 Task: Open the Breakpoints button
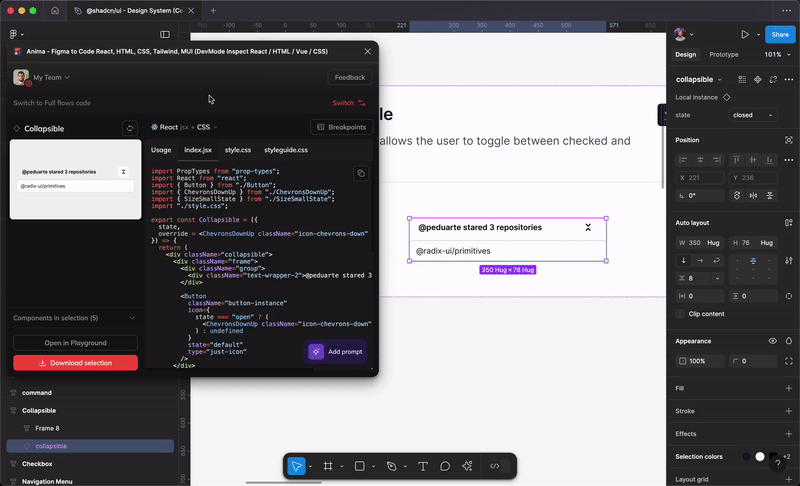pyautogui.click(x=341, y=127)
